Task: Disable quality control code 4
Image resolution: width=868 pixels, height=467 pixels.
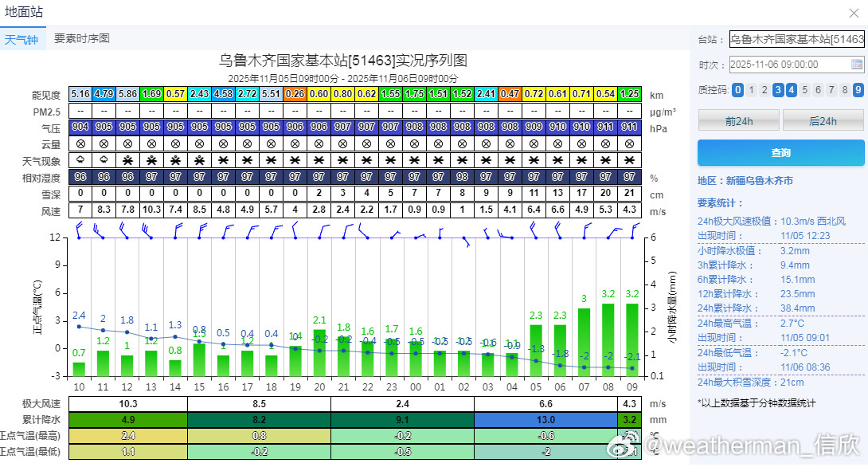Action: click(x=791, y=90)
